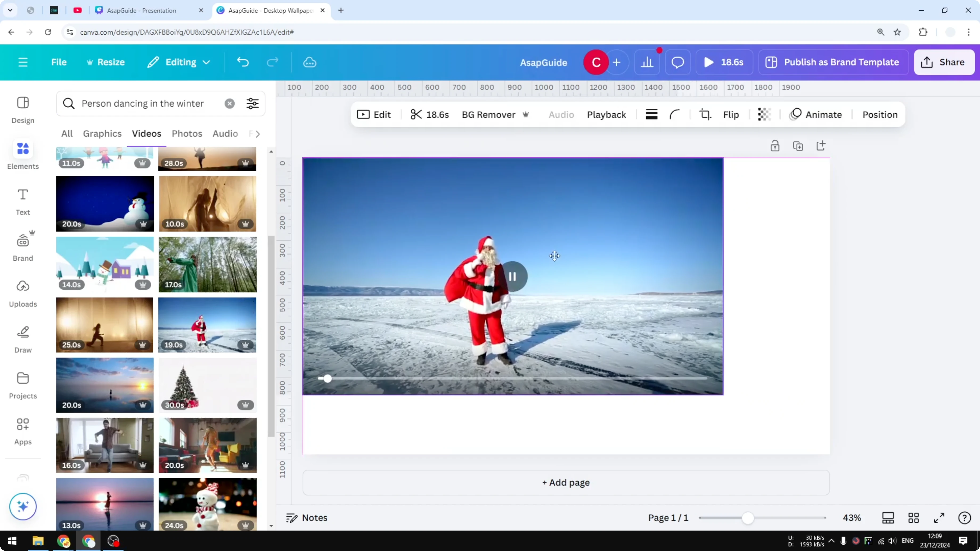Expand more search result categories with the arrow
This screenshot has height=551, width=980.
[x=257, y=133]
